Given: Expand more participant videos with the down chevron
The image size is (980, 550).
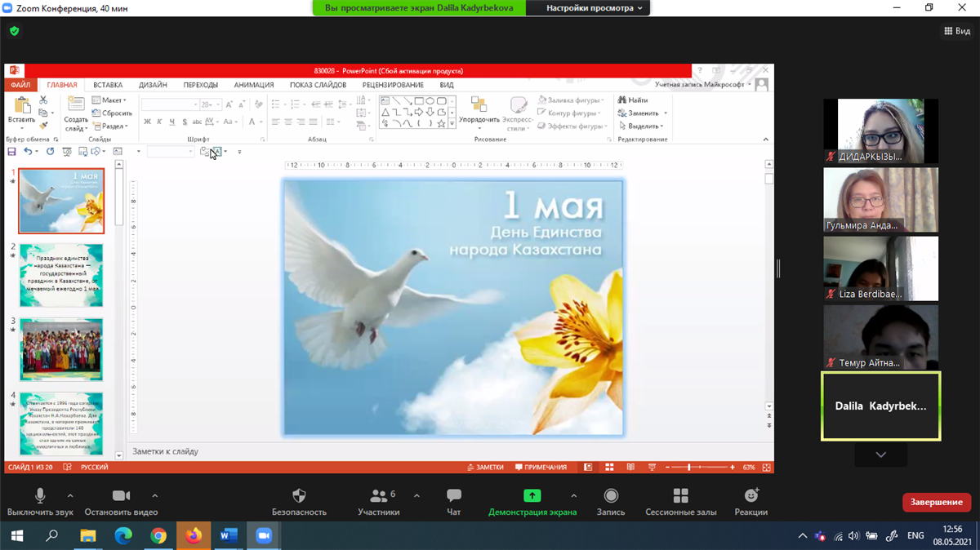Looking at the screenshot, I should (880, 455).
